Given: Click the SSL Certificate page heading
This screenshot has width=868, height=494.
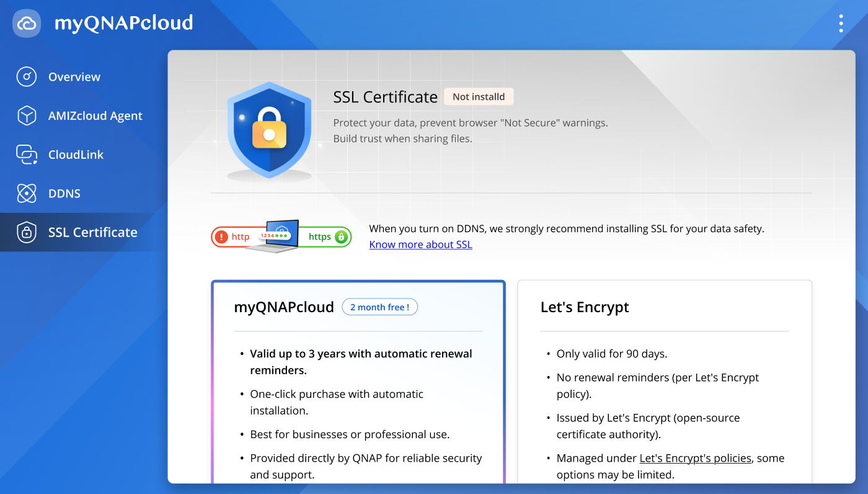Looking at the screenshot, I should tap(385, 97).
